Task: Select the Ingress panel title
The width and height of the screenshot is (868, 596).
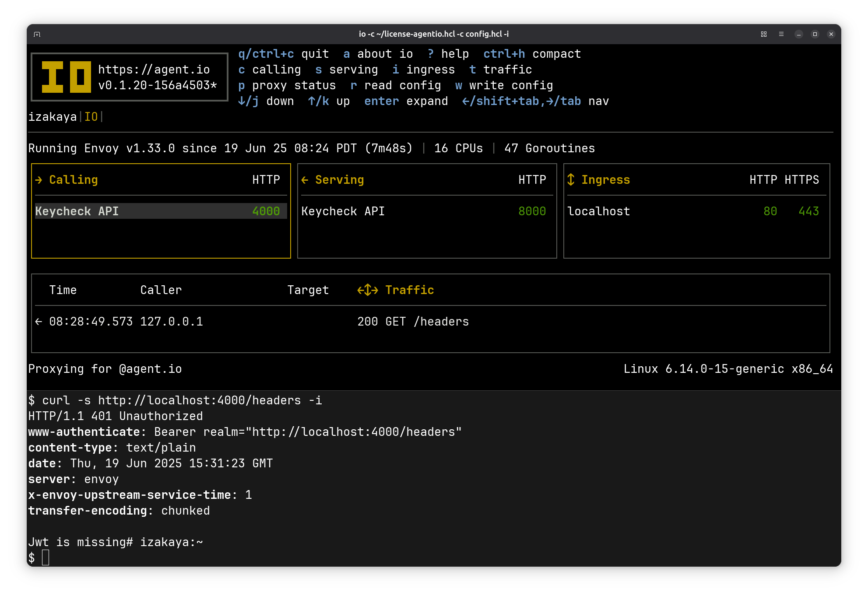Action: 606,180
